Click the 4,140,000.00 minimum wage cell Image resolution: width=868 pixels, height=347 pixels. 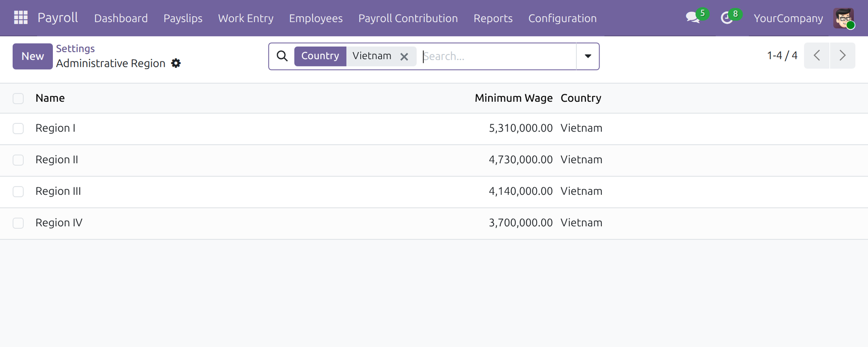pyautogui.click(x=521, y=192)
